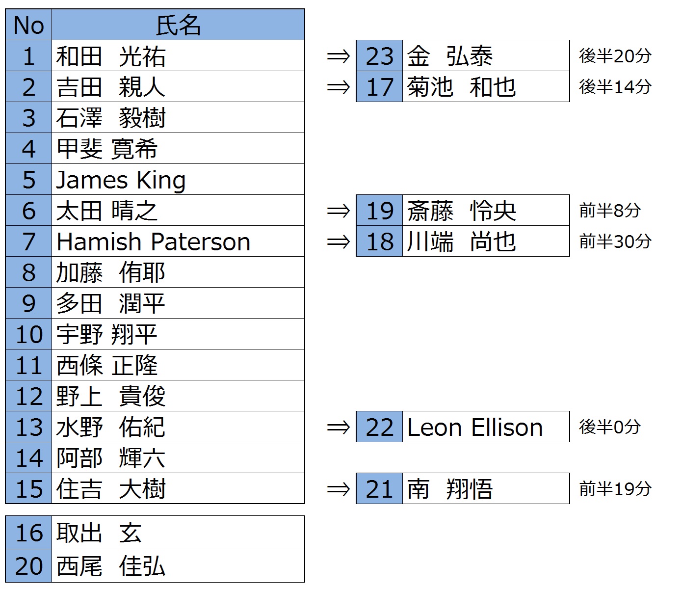Click the 氏名 header cell
This screenshot has width=682, height=616.
click(178, 25)
